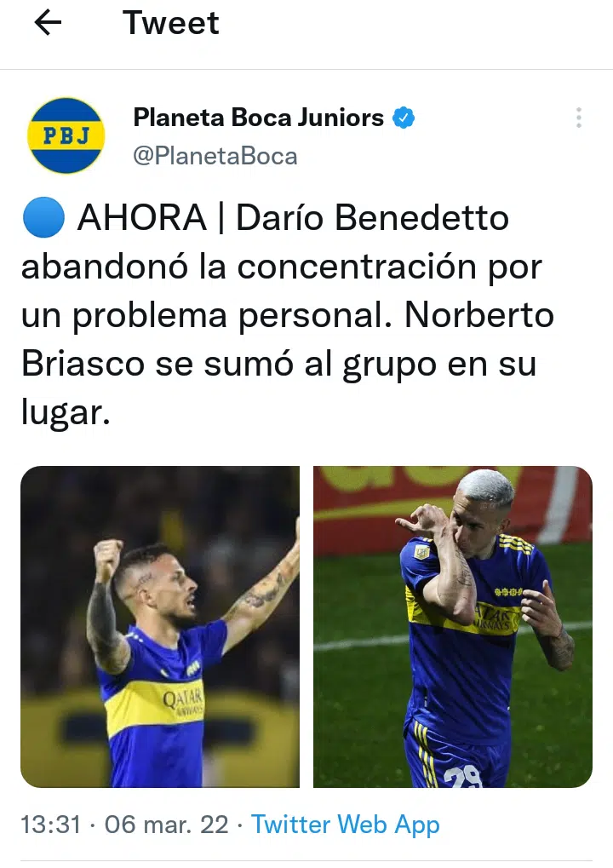
Task: Click the blue circle emoji in the tweet
Action: 43,217
